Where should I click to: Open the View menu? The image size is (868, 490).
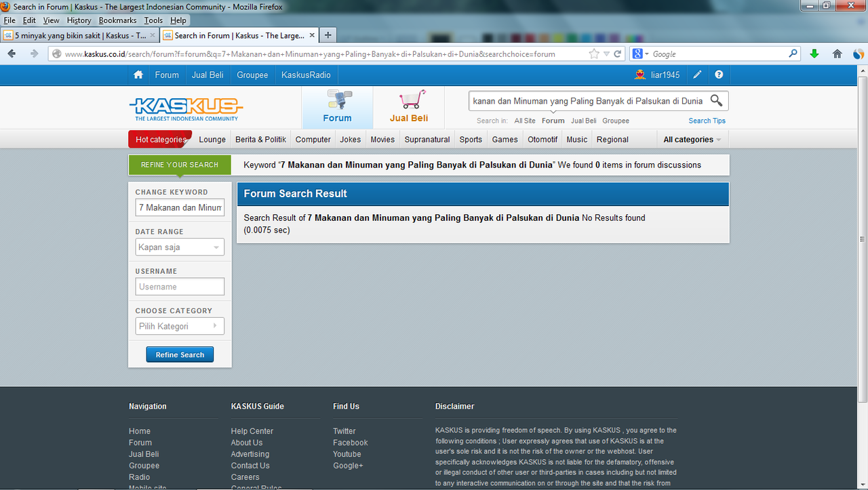tap(52, 20)
